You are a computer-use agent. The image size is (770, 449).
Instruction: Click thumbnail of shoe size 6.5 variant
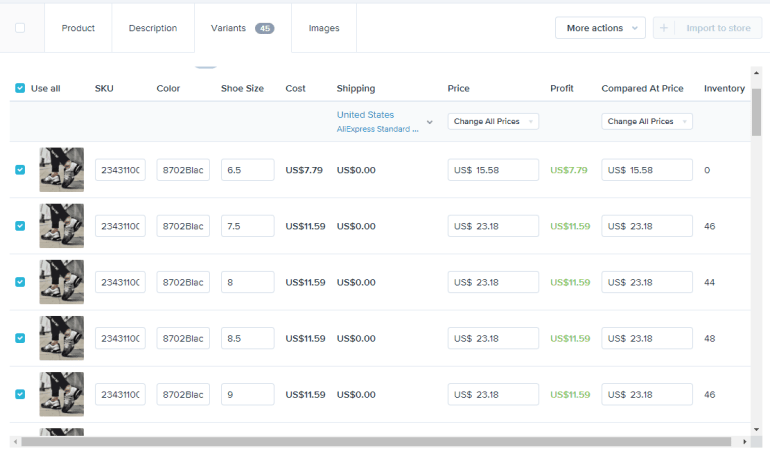(x=61, y=170)
